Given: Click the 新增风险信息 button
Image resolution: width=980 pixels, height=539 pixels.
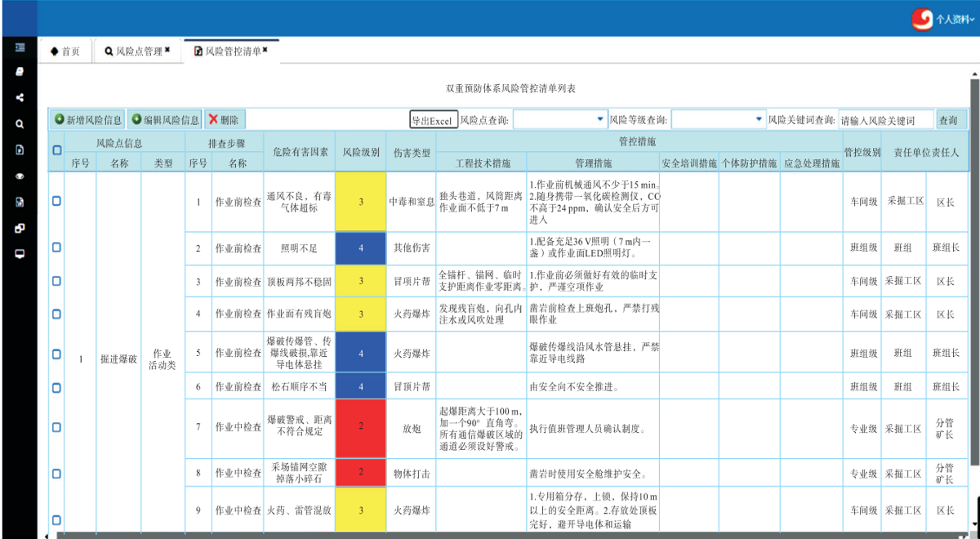Looking at the screenshot, I should (x=88, y=119).
